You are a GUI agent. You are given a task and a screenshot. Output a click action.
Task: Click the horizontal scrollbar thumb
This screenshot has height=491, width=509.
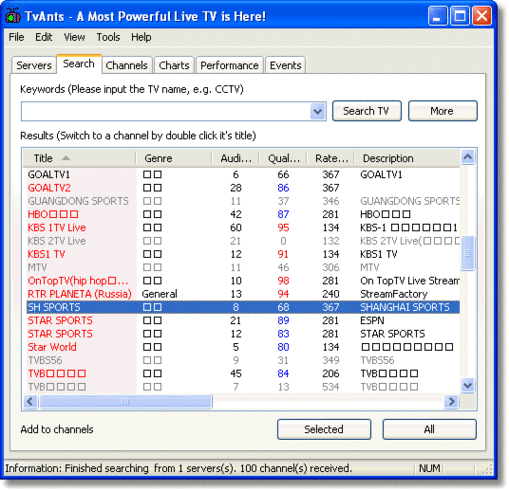click(x=125, y=401)
